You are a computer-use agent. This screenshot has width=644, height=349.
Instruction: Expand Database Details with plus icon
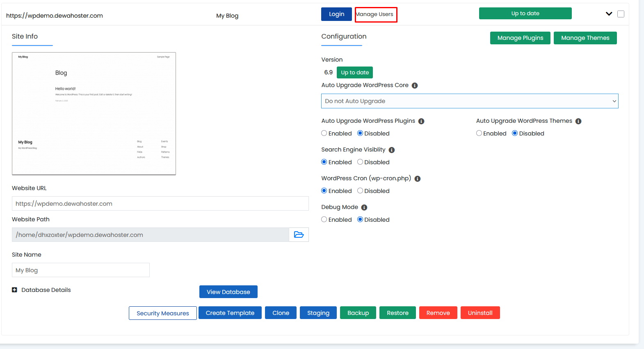click(x=14, y=290)
